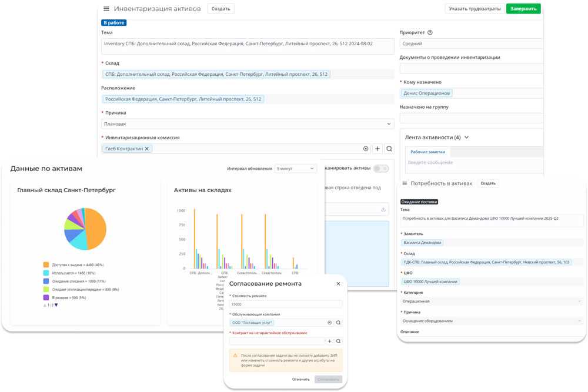Toggle orange Доступен к выдаче legend item
The width and height of the screenshot is (588, 392).
point(46,264)
